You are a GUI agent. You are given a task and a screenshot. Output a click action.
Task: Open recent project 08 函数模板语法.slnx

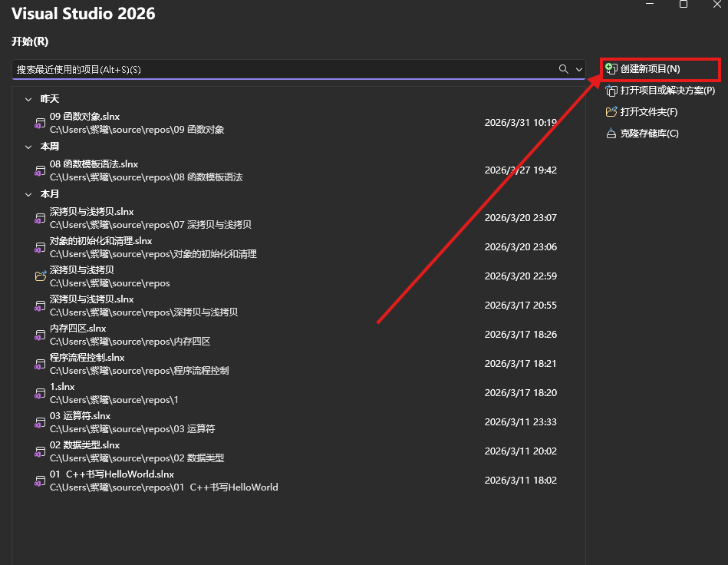point(298,170)
